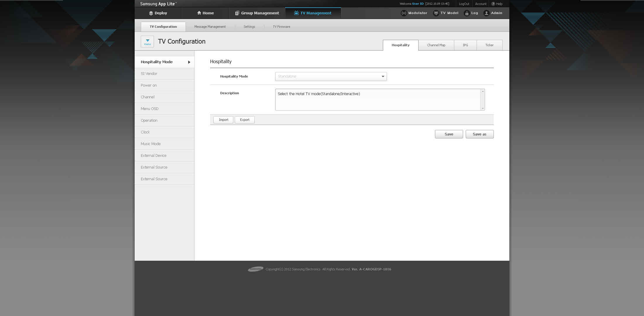
Task: Select SI Vendor in the sidebar
Action: [165, 74]
